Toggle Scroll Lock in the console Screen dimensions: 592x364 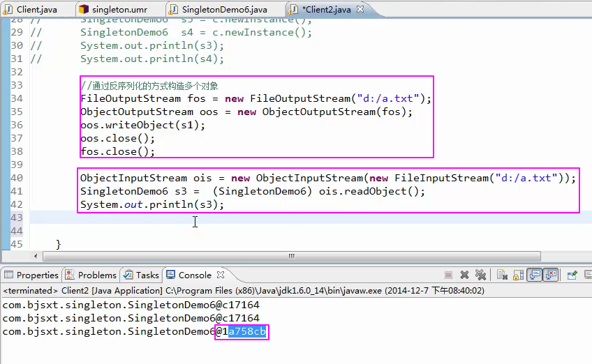point(519,275)
